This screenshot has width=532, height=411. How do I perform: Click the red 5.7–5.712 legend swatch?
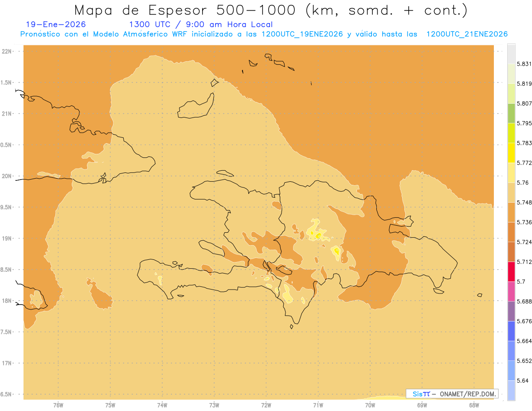click(x=511, y=272)
